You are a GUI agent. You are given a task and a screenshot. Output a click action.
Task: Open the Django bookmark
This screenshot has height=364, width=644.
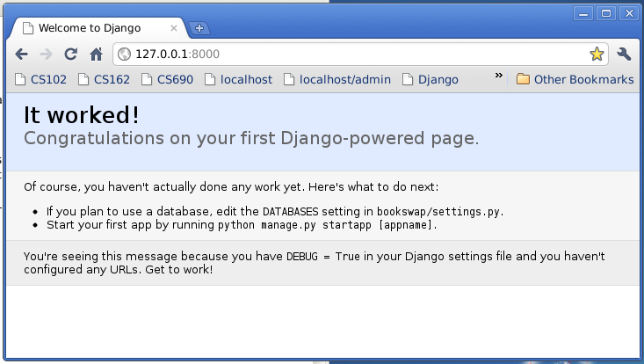430,79
